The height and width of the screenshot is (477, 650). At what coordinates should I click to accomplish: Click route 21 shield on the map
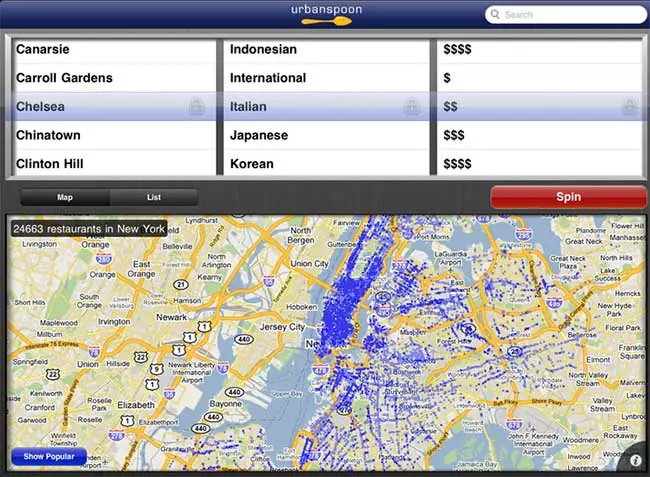(x=181, y=285)
